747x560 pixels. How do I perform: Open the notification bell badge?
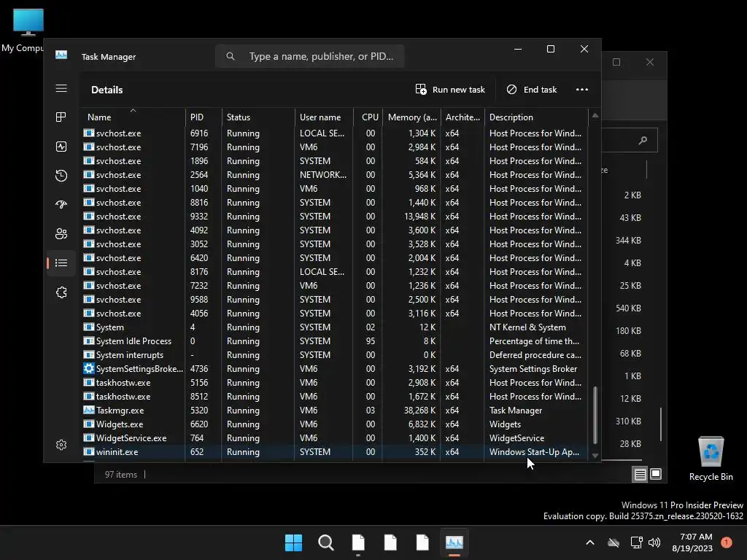727,542
